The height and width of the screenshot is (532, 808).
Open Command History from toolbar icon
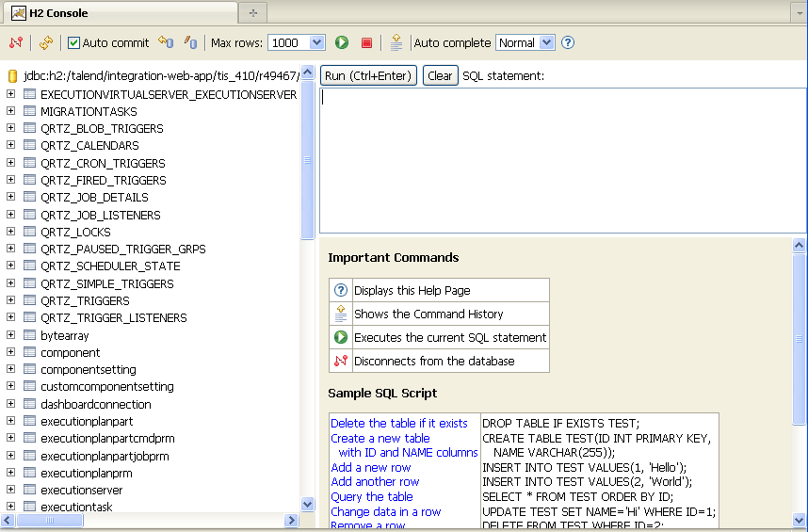pos(396,43)
